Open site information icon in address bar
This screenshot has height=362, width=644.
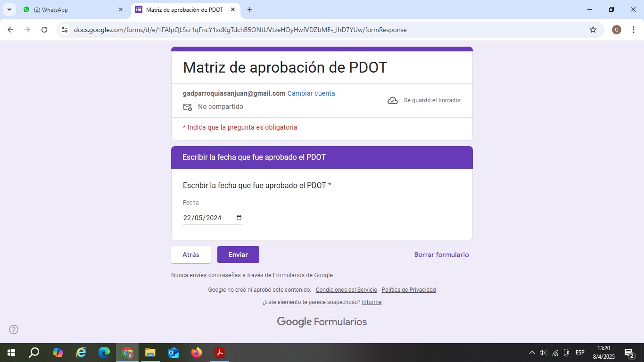pyautogui.click(x=65, y=30)
